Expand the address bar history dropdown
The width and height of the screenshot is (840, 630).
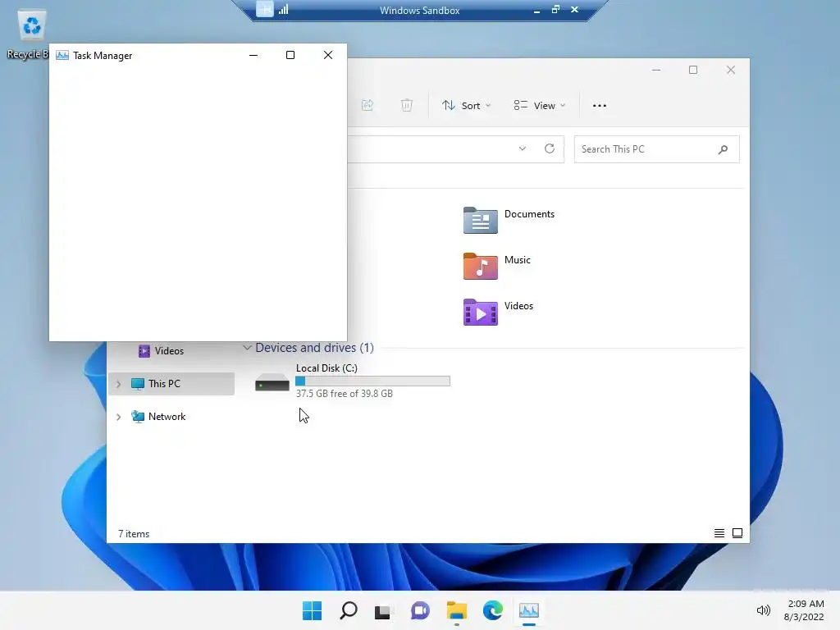523,149
